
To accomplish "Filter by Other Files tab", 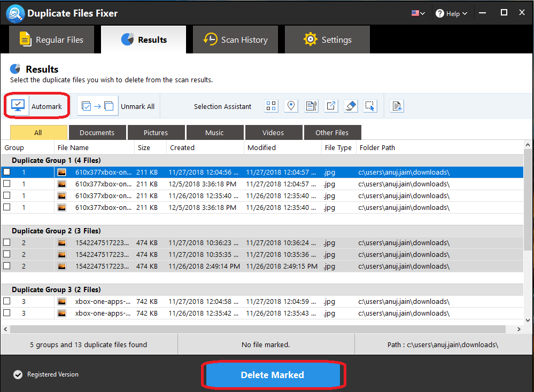I will pyautogui.click(x=332, y=132).
